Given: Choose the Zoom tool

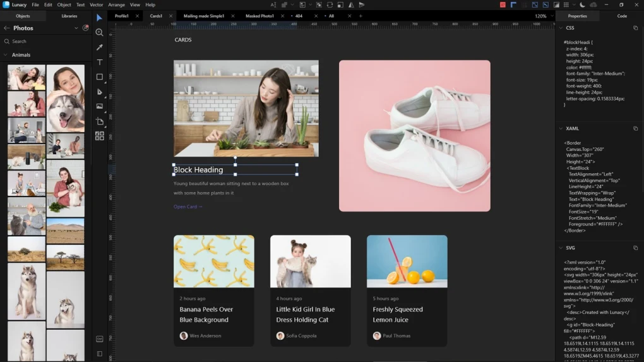Looking at the screenshot, I should 99,32.
